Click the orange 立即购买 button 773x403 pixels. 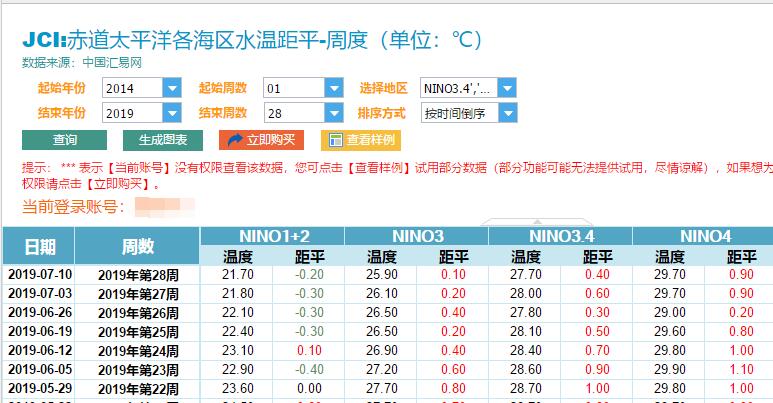point(261,140)
